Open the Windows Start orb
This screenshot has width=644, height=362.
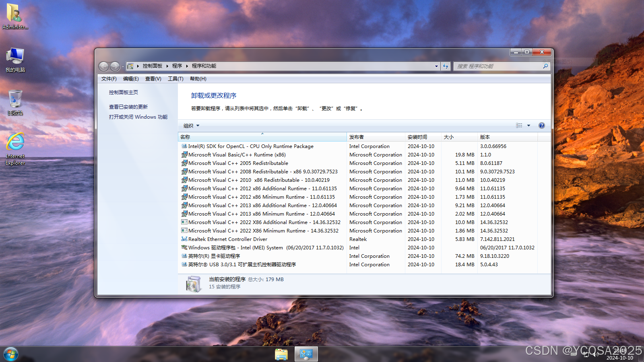point(11,354)
